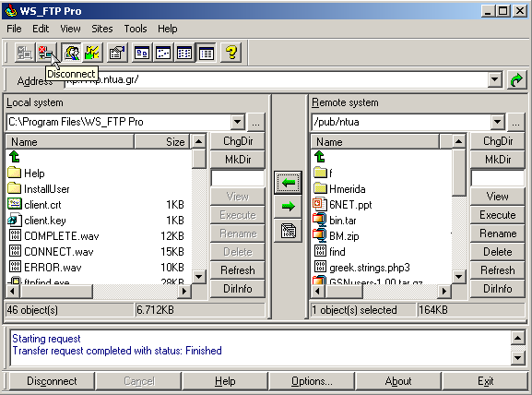
Task: Switch to list view icon
Action: (x=184, y=53)
